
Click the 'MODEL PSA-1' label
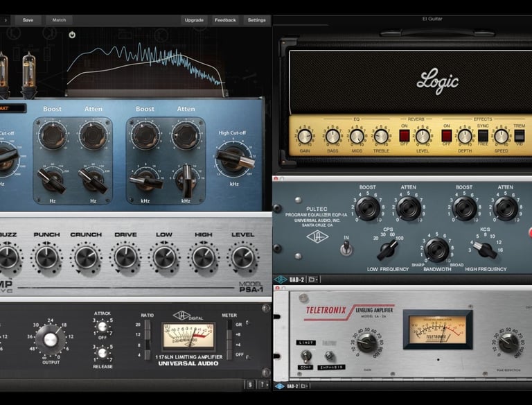point(251,287)
